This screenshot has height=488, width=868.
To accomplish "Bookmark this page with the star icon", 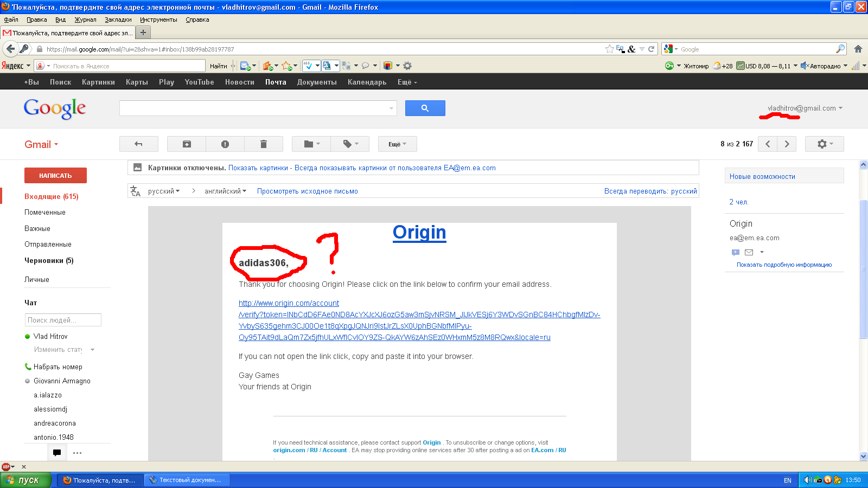I will (x=610, y=49).
